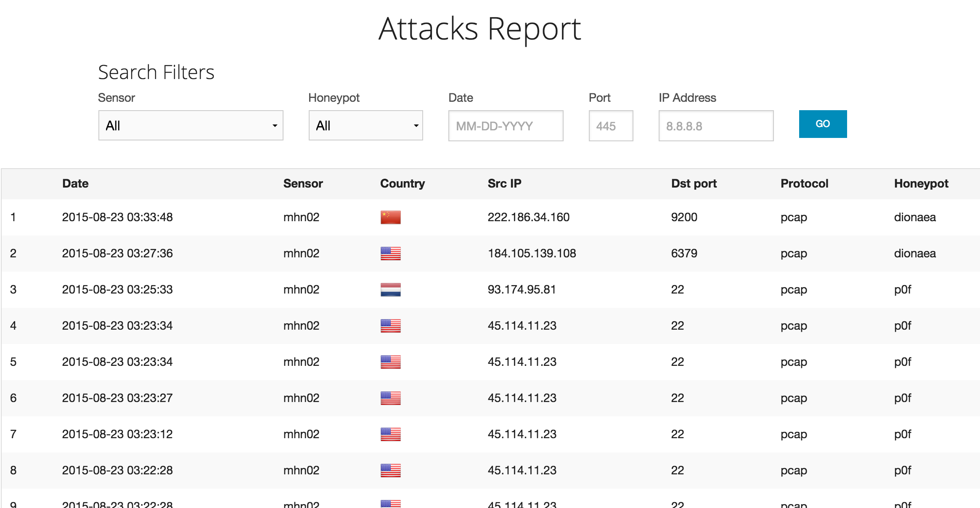This screenshot has height=508, width=980.
Task: Click dionaea honeypot in row 2
Action: [915, 253]
